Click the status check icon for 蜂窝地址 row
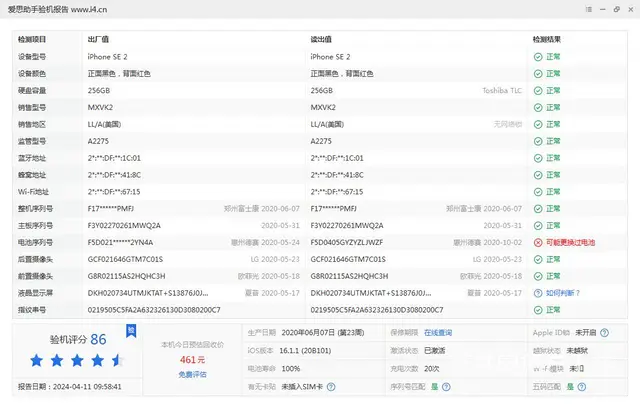Viewport: 640px width, 407px height. (x=538, y=175)
